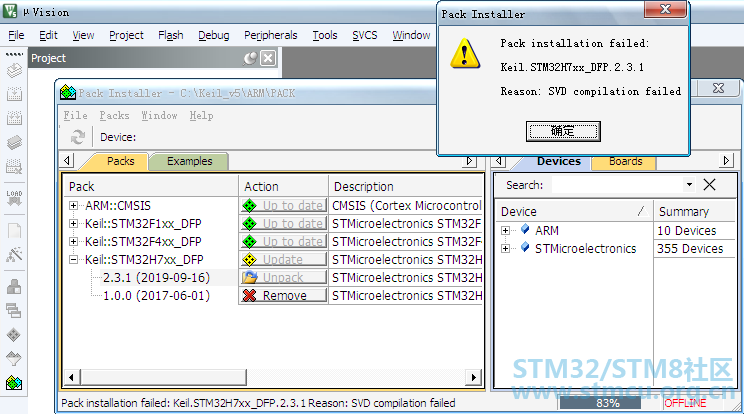Viewport: 744px width, 414px height.
Task: Click the green diamond icon for ARM::CMSIS
Action: pyautogui.click(x=249, y=205)
